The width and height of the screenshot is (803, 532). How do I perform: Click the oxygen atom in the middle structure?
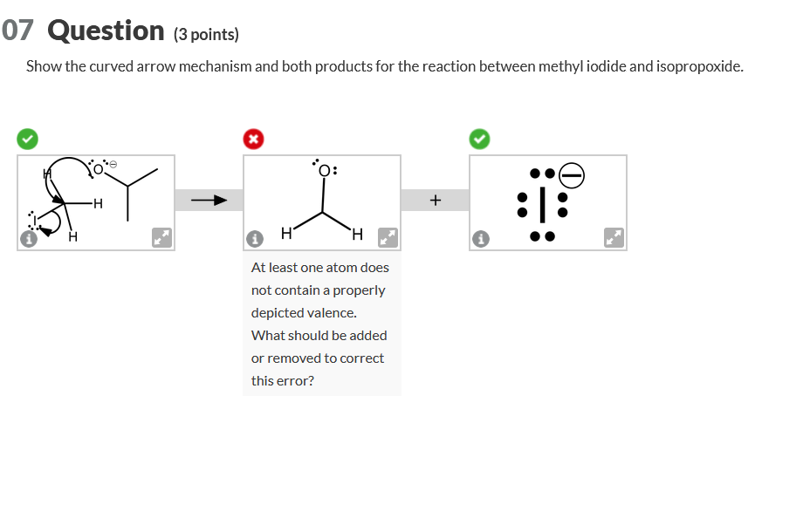324,171
